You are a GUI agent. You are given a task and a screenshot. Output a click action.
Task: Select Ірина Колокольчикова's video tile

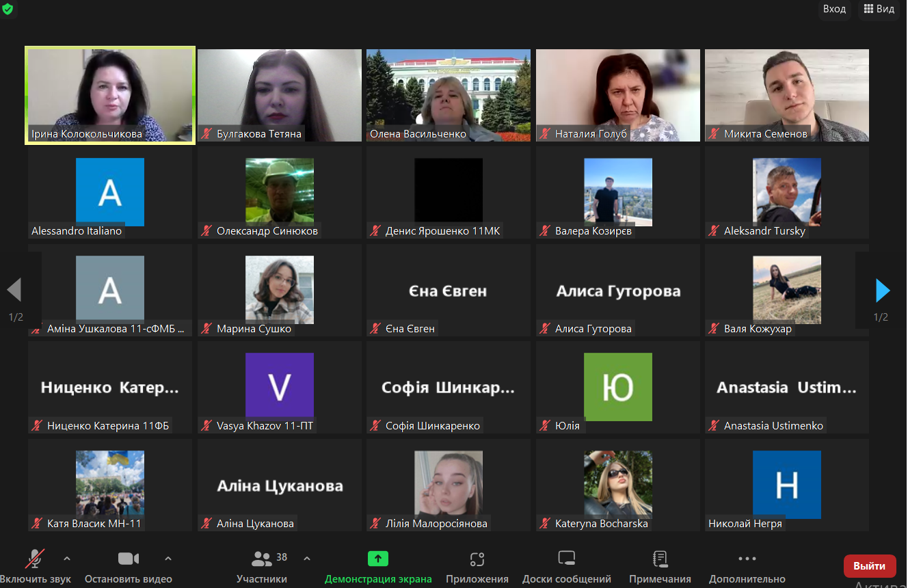pos(110,95)
